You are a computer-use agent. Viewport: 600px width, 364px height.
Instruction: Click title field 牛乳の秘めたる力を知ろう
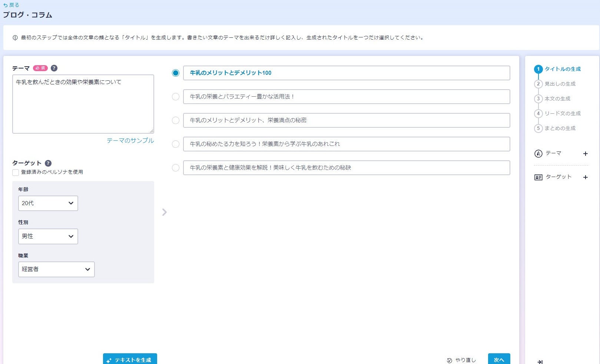(347, 144)
